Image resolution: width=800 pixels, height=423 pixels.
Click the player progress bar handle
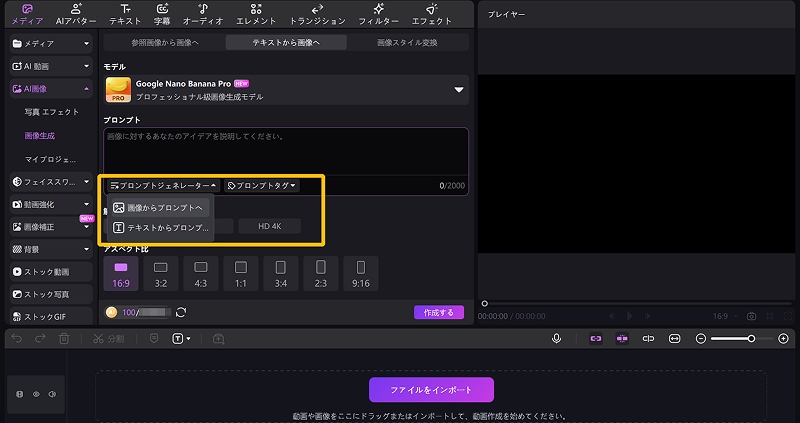click(485, 304)
